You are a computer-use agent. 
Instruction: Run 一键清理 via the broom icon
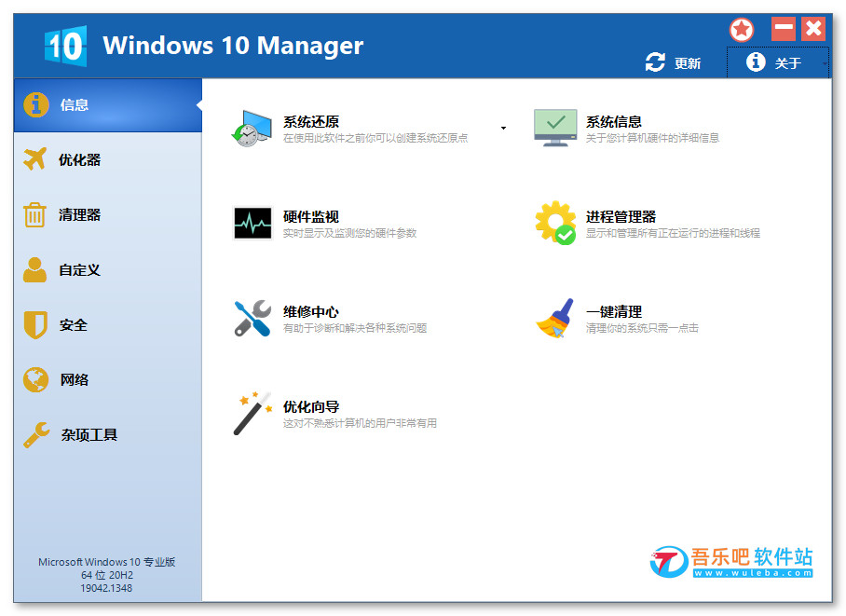pyautogui.click(x=555, y=318)
